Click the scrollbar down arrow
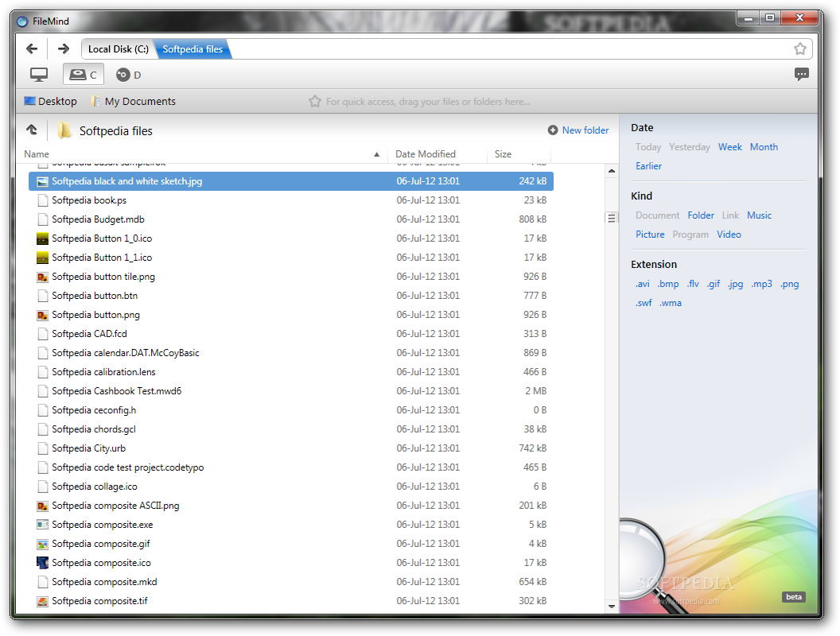Screen dimensions: 840x636 click(x=611, y=607)
